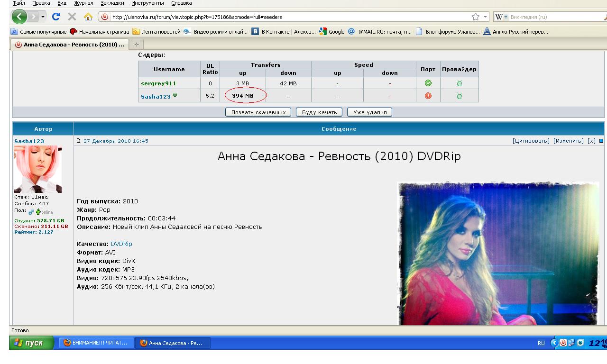Open the new tab plus button
607x364 pixels.
pyautogui.click(x=137, y=45)
